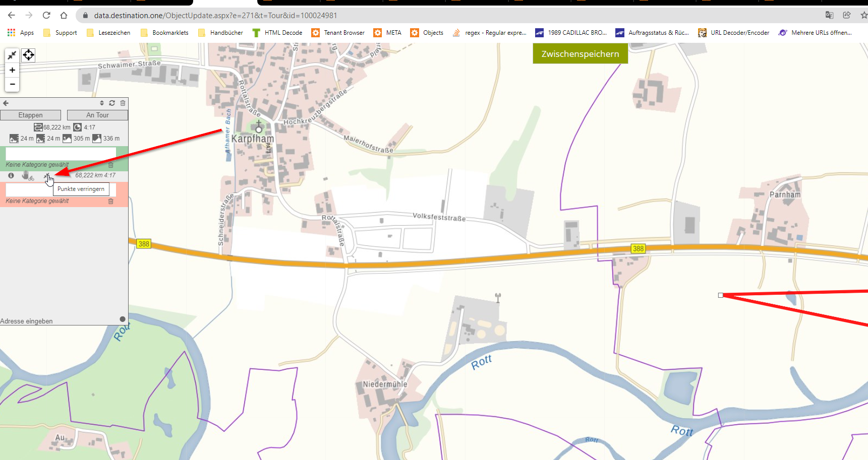Click the browser back button

pos(12,15)
